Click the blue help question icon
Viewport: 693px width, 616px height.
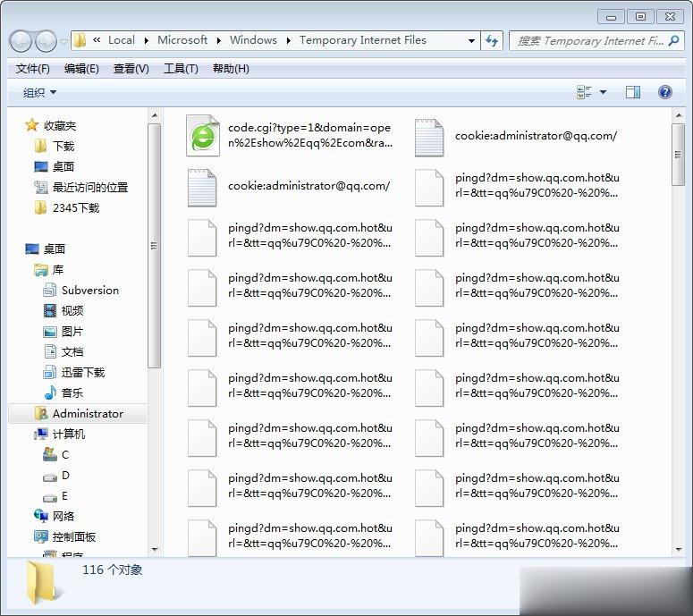point(665,92)
